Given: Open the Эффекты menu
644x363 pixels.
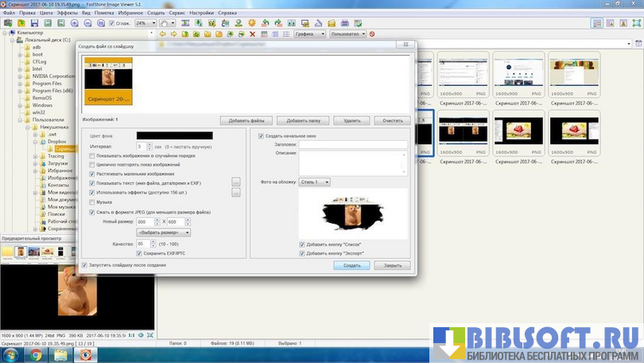Looking at the screenshot, I should tap(68, 14).
